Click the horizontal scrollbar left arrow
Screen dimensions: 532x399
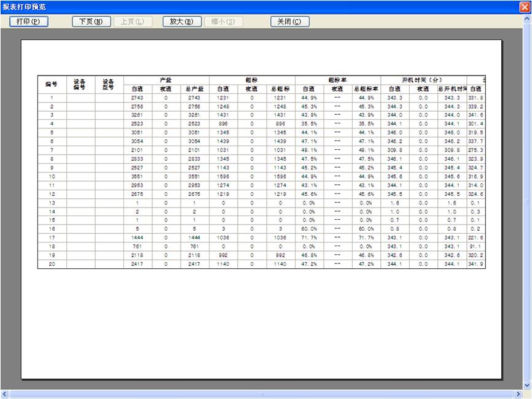4,394
